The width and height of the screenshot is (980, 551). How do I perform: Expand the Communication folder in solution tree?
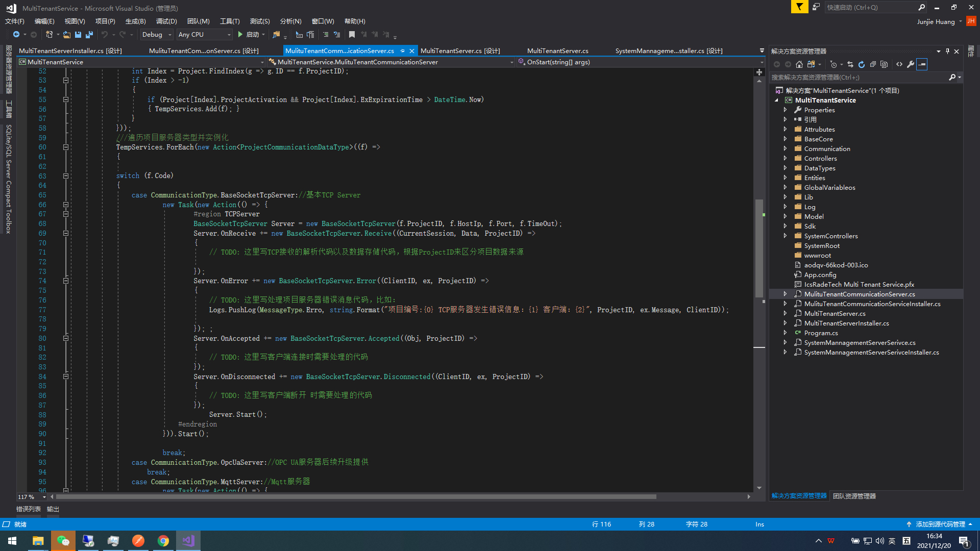785,149
